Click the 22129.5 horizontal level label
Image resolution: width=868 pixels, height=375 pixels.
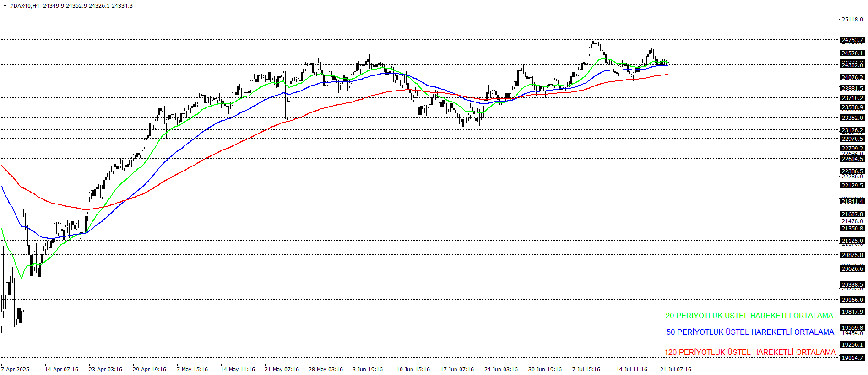pyautogui.click(x=852, y=186)
